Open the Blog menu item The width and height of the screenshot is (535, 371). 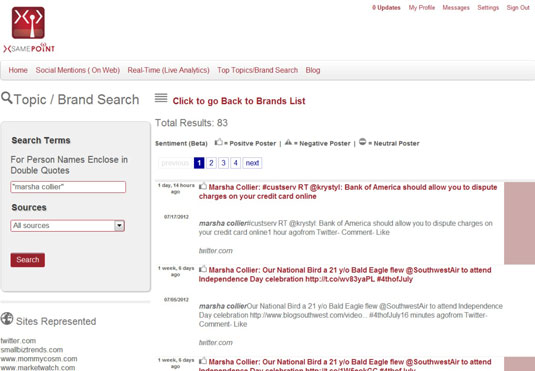click(x=313, y=70)
